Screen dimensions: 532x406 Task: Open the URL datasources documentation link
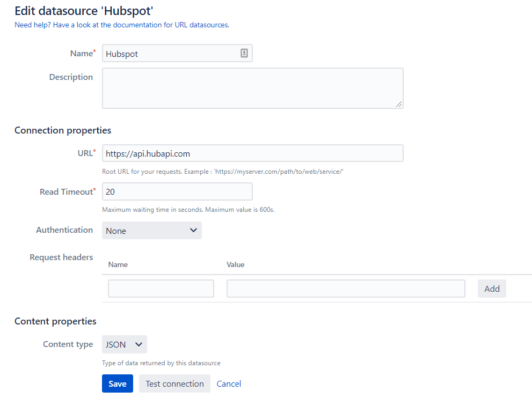(x=122, y=25)
